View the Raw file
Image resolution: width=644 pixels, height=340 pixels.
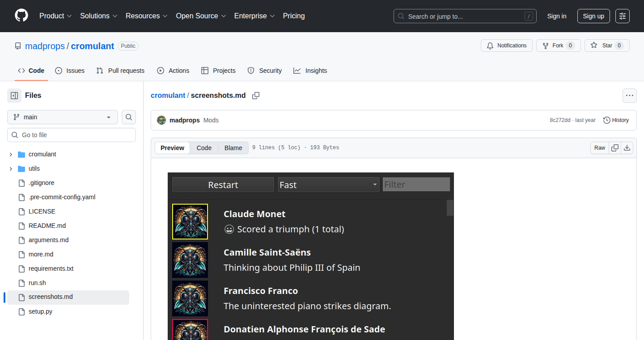click(600, 148)
